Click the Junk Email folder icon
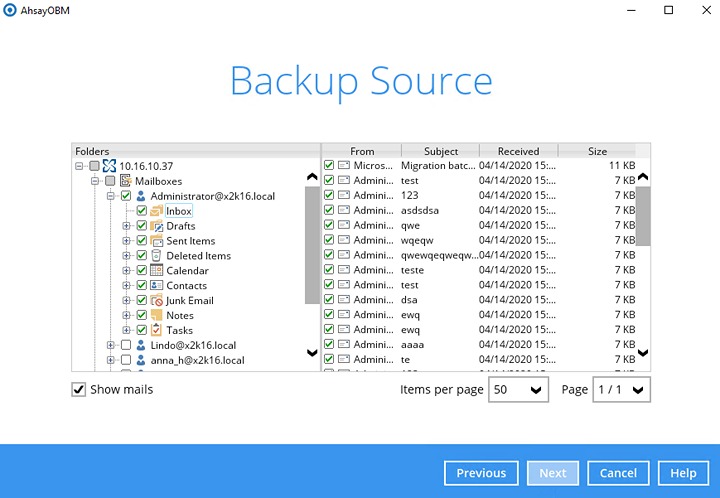Screen dimensions: 720x498 157,301
